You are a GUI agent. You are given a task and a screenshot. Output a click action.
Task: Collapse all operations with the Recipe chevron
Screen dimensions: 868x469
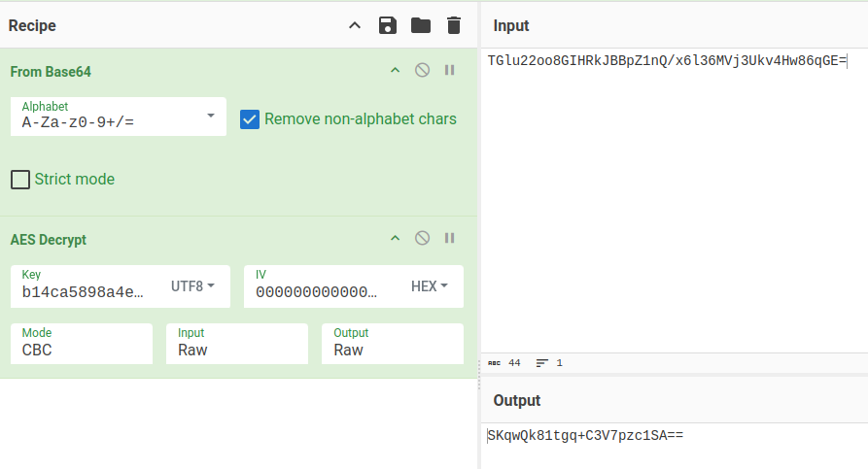[x=355, y=25]
